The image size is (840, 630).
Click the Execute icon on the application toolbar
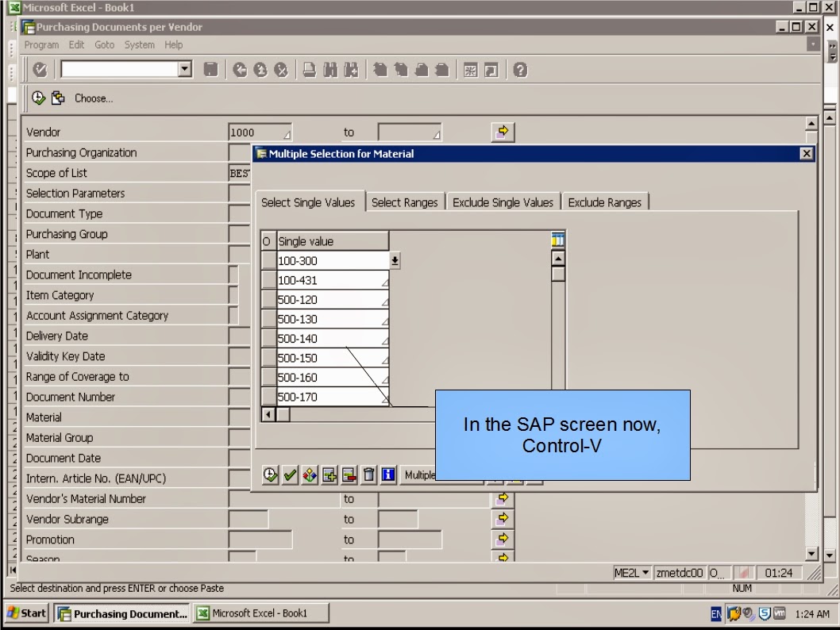click(38, 98)
